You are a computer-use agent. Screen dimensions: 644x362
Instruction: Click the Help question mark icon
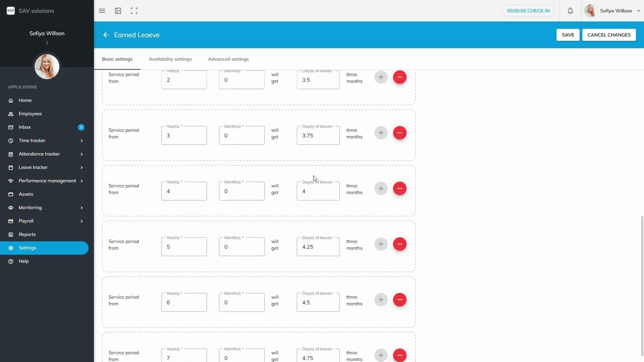[x=11, y=261]
